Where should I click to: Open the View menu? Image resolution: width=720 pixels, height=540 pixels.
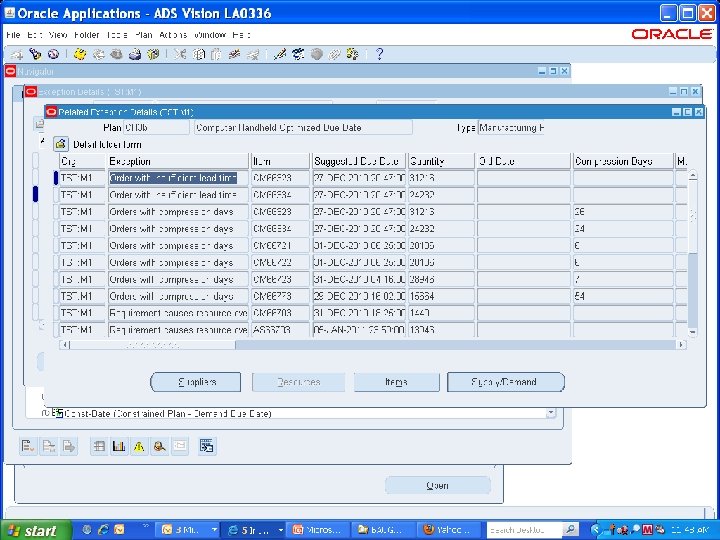tap(58, 35)
